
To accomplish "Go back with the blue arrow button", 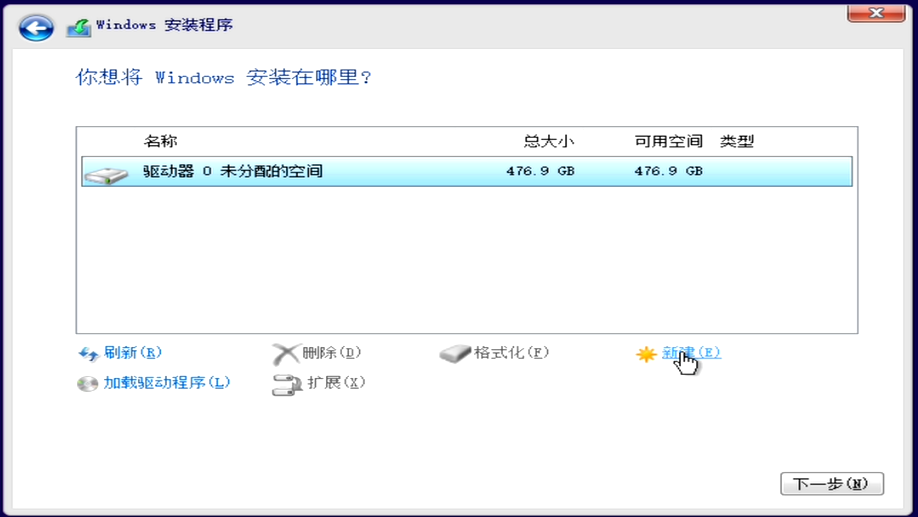I will tap(36, 28).
